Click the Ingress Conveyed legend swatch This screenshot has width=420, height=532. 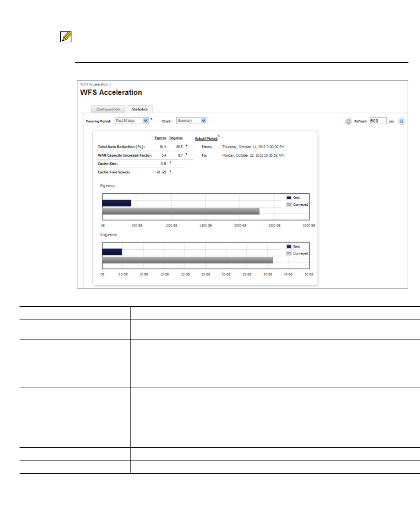[x=289, y=253]
